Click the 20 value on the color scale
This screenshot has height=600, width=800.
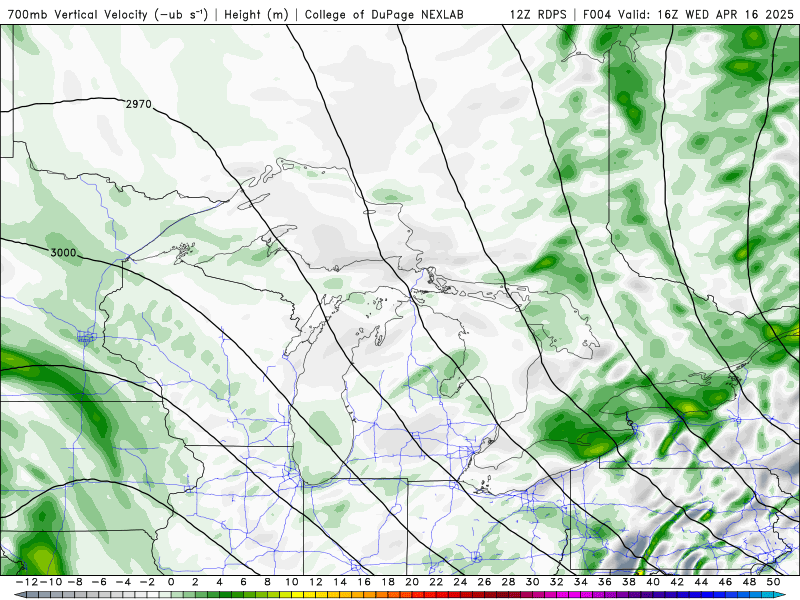[x=412, y=582]
